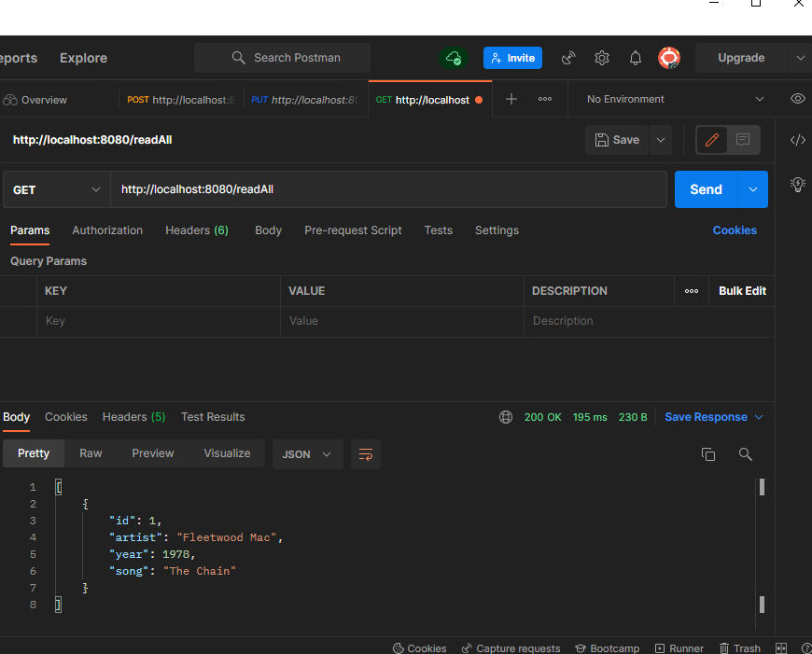Screen dimensions: 812x654
Task: Open the sync status icon
Action: pos(454,58)
